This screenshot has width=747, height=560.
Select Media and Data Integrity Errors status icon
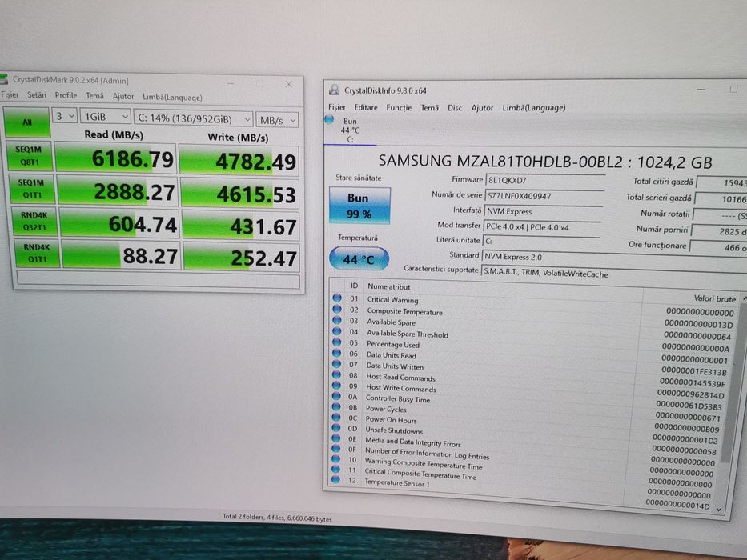click(x=335, y=438)
